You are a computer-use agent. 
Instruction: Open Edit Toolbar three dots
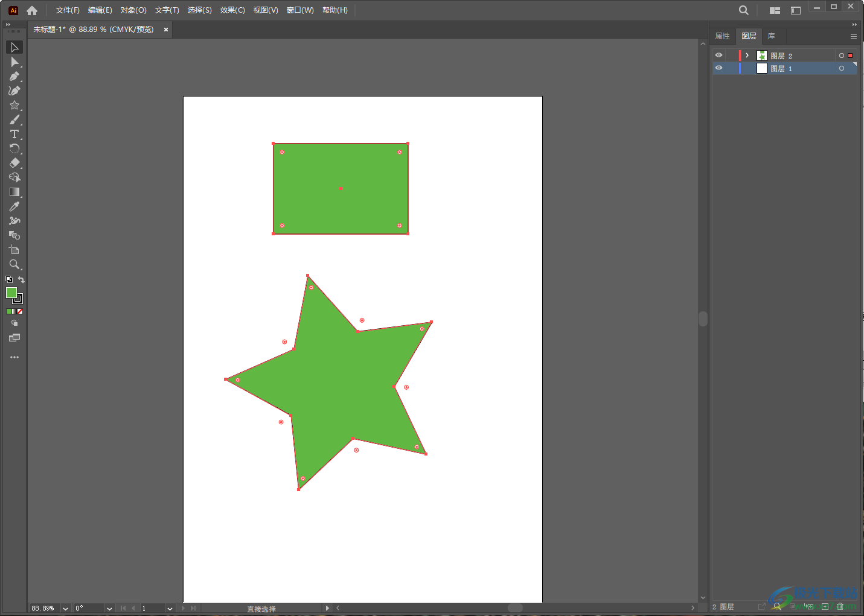click(14, 357)
